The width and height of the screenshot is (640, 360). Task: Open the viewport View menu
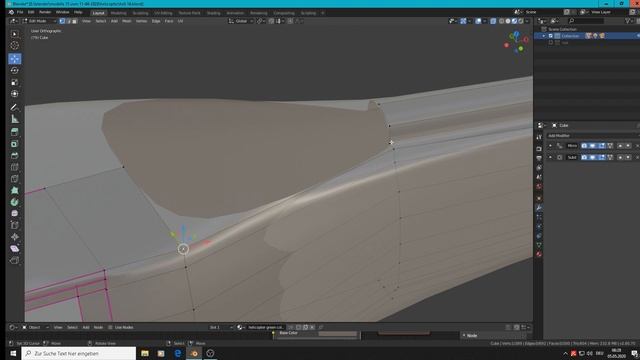coord(86,21)
